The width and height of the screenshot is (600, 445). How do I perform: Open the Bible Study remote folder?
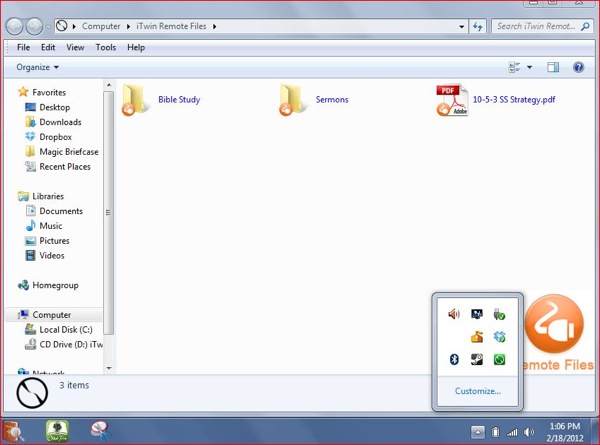point(161,99)
